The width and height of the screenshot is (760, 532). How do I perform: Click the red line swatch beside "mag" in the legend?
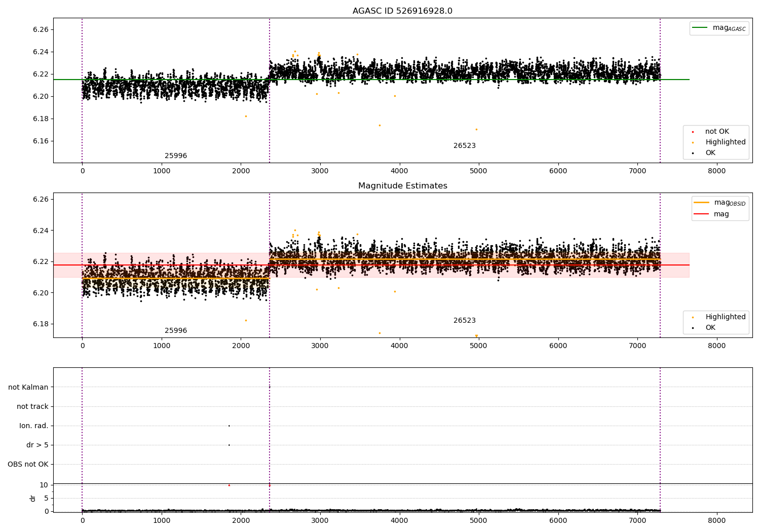pos(702,214)
